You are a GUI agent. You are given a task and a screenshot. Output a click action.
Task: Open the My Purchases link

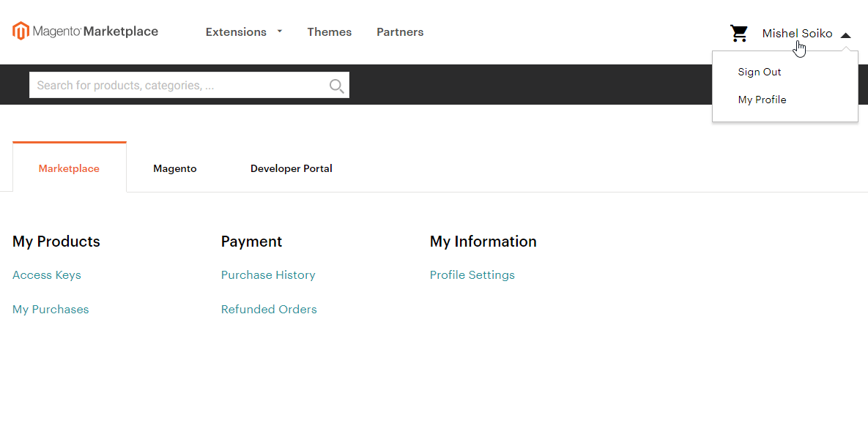(x=51, y=310)
